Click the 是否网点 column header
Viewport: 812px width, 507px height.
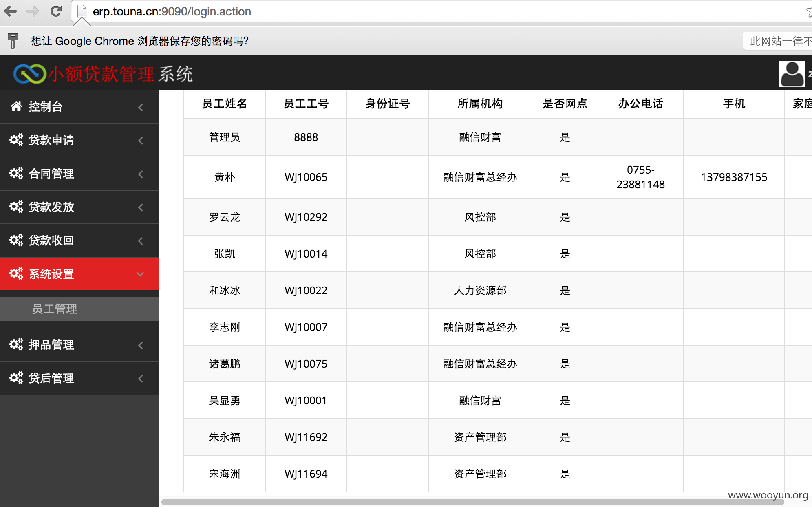click(x=565, y=104)
